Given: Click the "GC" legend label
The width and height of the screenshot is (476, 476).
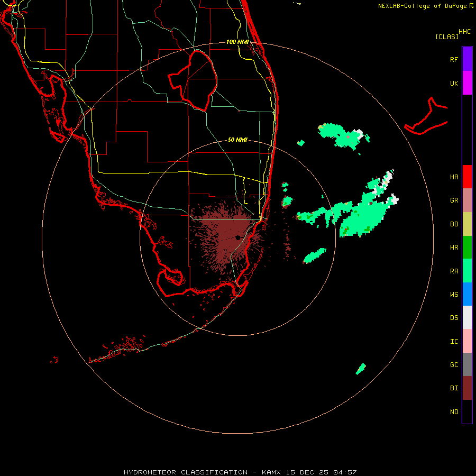Looking at the screenshot, I should 454,365.
